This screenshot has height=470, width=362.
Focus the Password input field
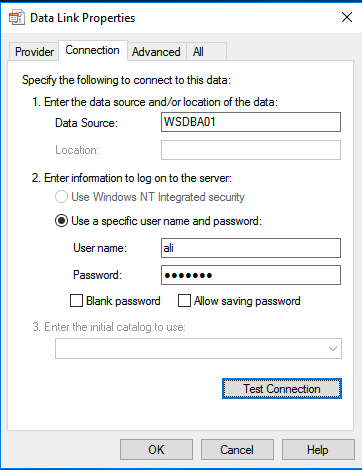click(251, 275)
